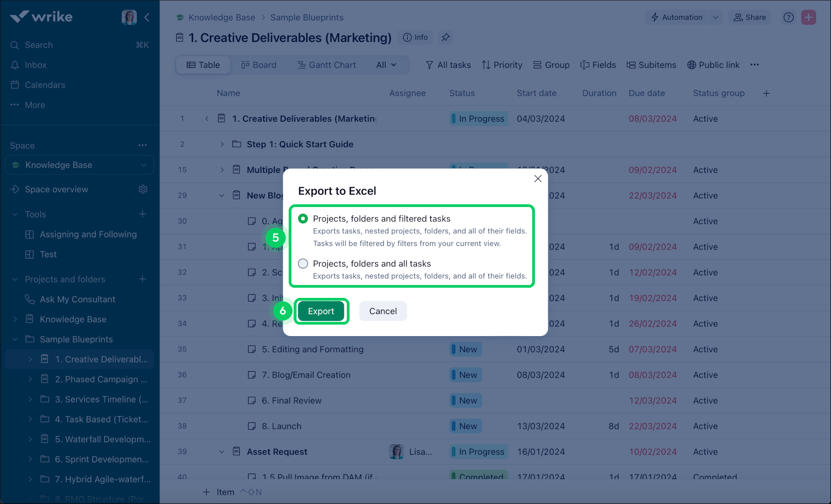Click the green Export button
The image size is (831, 504).
pyautogui.click(x=321, y=311)
